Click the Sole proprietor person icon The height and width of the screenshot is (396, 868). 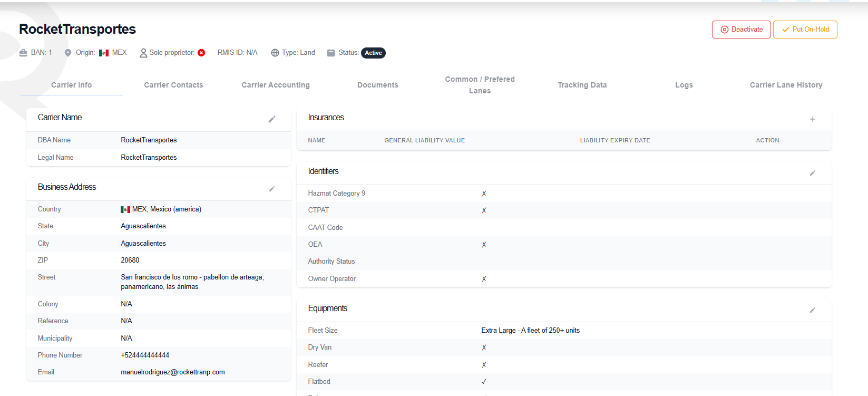pyautogui.click(x=143, y=53)
